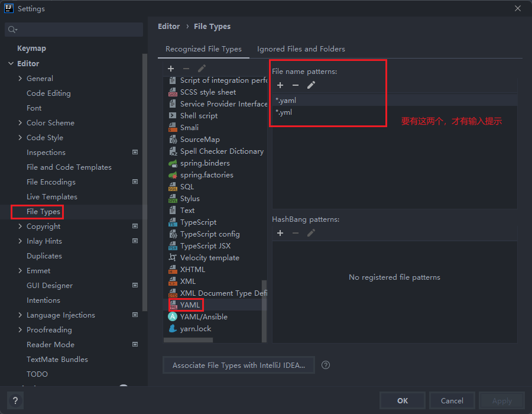Image resolution: width=532 pixels, height=414 pixels.
Task: Remove the selected recognized file type
Action: pos(186,69)
